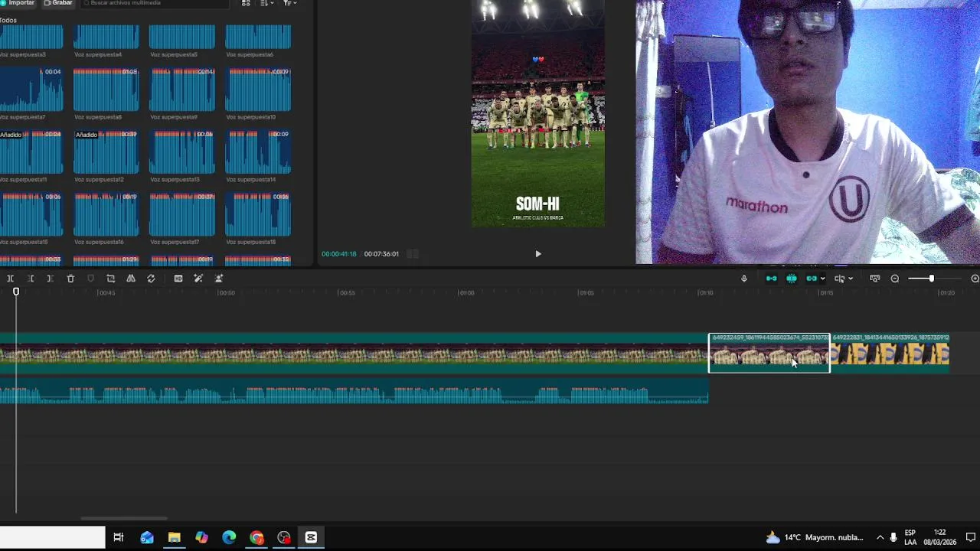Focus the Buscar archivos multimedia search field
Screen dimensions: 980x551
[x=155, y=3]
